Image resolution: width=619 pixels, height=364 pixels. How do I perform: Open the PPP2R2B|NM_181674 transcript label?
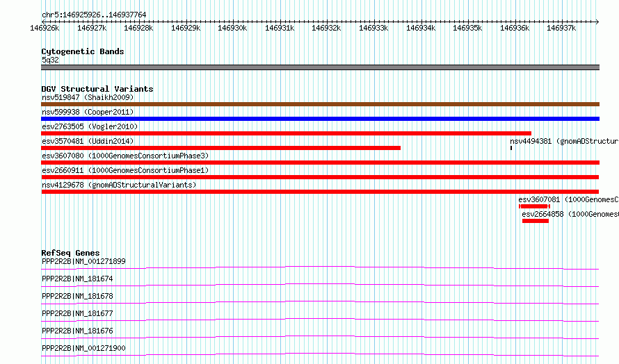coord(77,279)
